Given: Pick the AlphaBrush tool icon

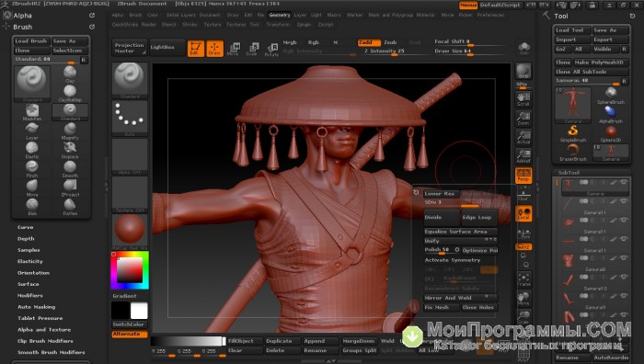Looking at the screenshot, I should pyautogui.click(x=611, y=114).
